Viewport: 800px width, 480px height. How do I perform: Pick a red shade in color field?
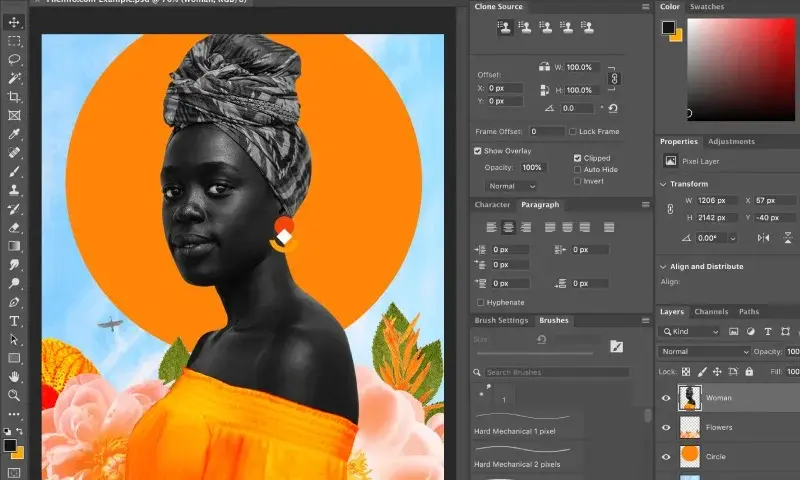[x=741, y=70]
